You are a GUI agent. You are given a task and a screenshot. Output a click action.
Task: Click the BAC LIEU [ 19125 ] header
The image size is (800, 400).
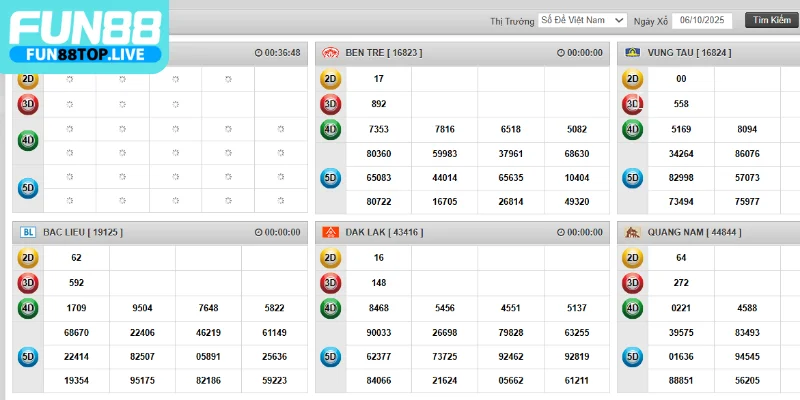(x=83, y=232)
